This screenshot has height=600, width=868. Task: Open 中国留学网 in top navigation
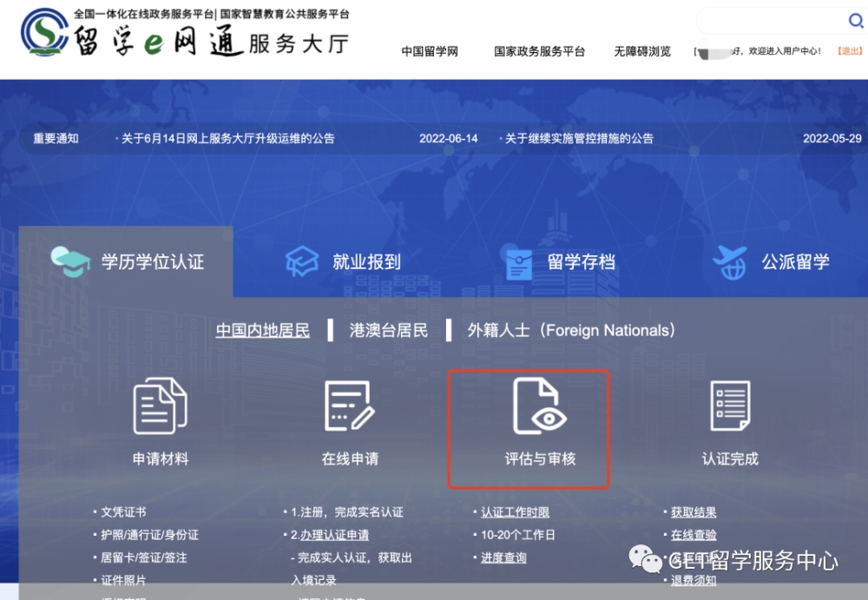tap(430, 51)
